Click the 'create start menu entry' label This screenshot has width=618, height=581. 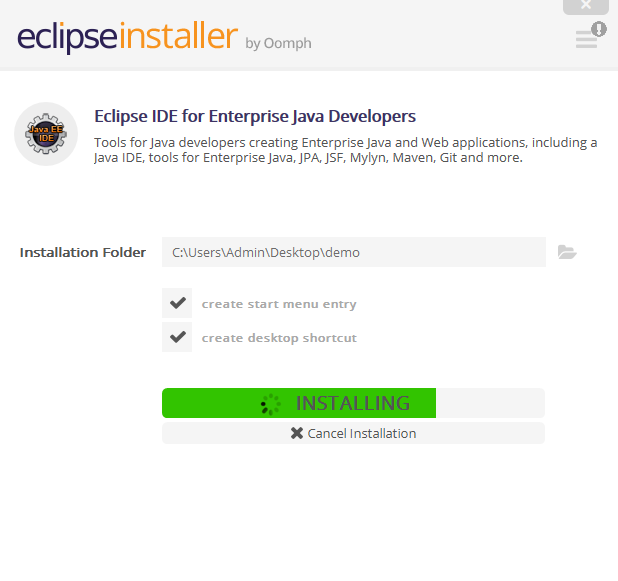pos(279,304)
